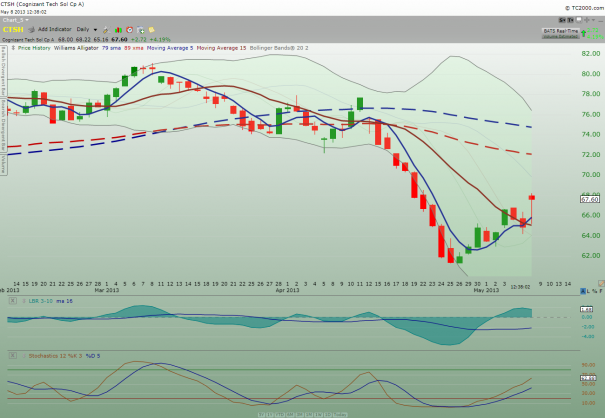Toggle the A arithmetic scale option
605x418 pixels.
coord(583,291)
